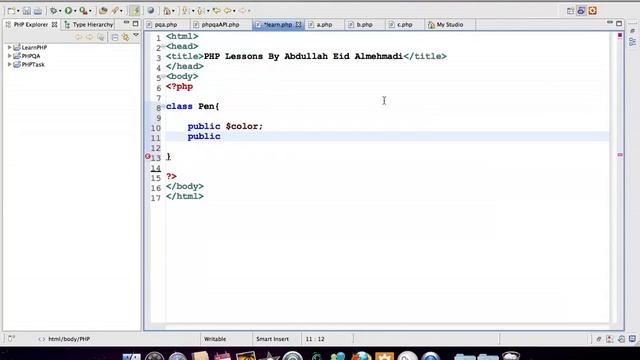Click the New file toolbar icon
This screenshot has width=640, height=360.
11,11
